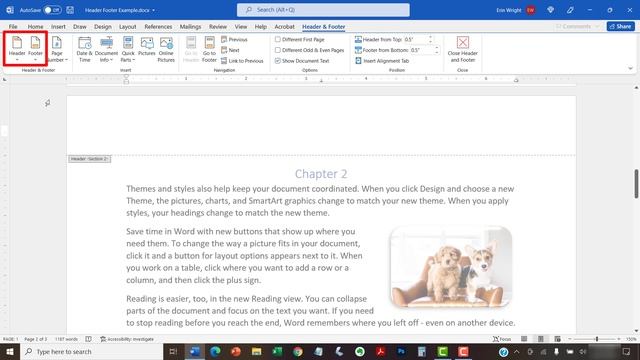Image resolution: width=640 pixels, height=360 pixels.
Task: Close Header and Footer
Action: pos(462,49)
